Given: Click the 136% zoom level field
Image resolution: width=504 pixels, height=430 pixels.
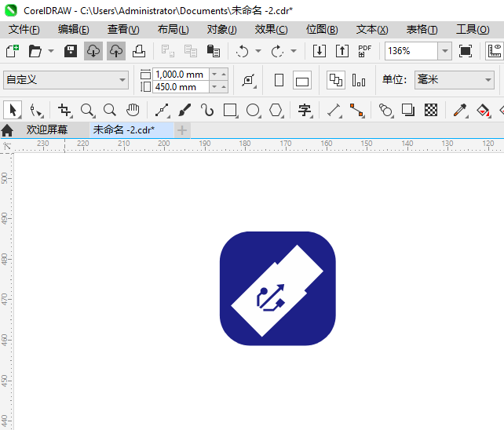Looking at the screenshot, I should (411, 51).
